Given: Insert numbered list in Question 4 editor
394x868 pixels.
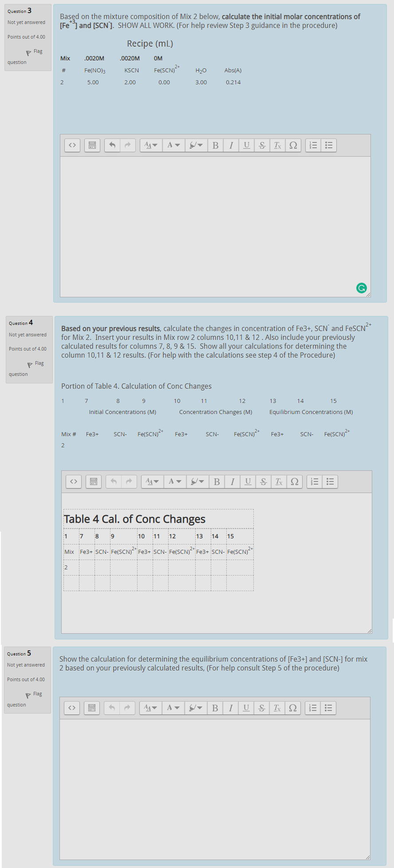Looking at the screenshot, I should coord(315,481).
